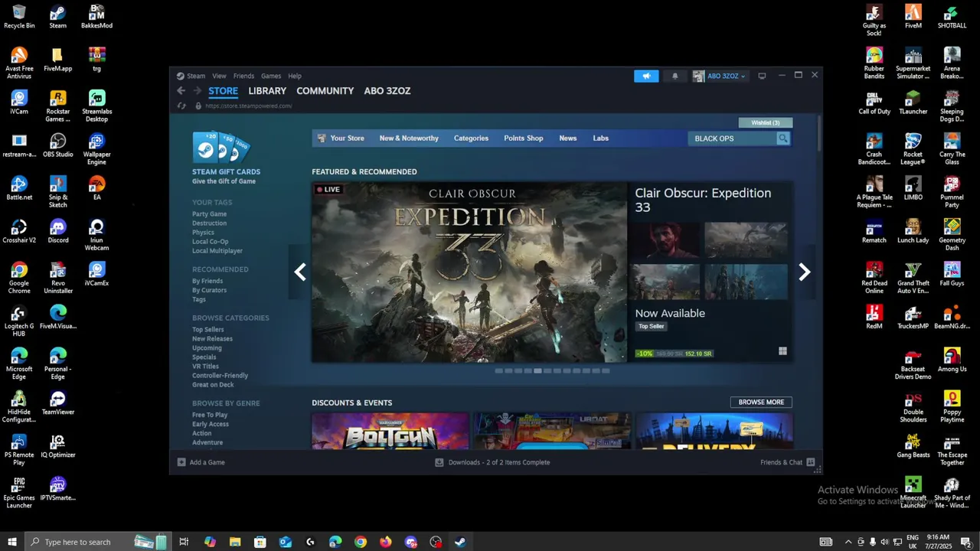Show next featured game carousel arrow

click(x=804, y=272)
